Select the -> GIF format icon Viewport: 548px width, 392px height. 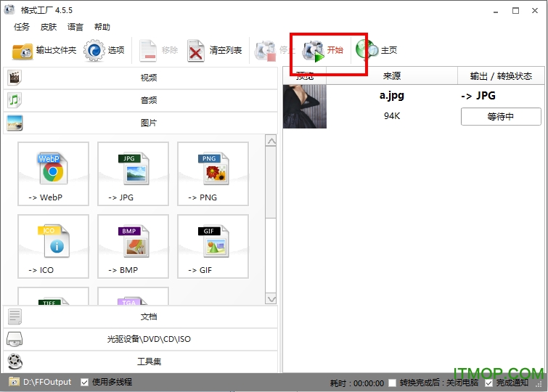tap(213, 243)
